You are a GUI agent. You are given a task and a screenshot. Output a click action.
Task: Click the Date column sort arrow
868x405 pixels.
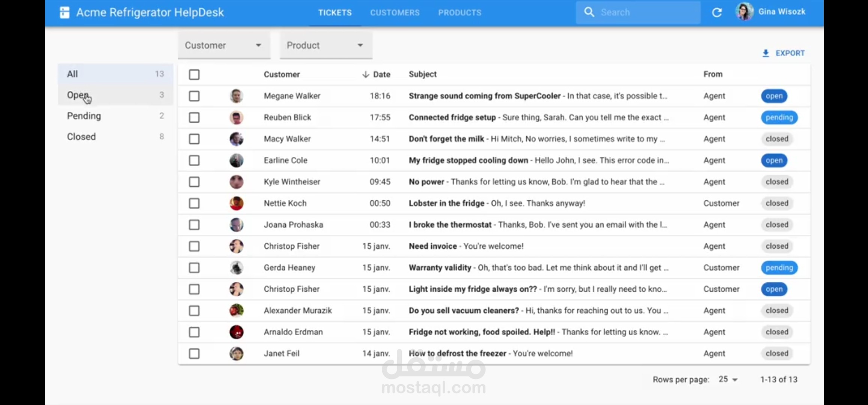(x=365, y=75)
